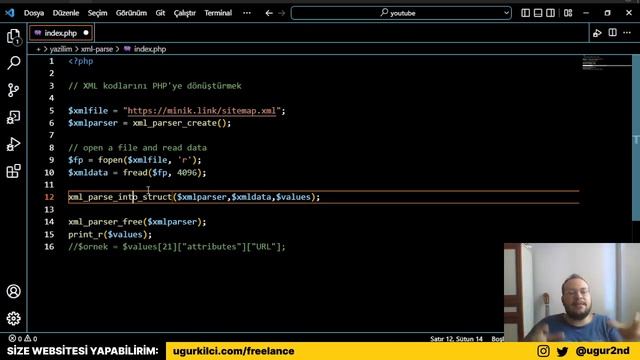Open editor More Actions ellipsis

(627, 33)
